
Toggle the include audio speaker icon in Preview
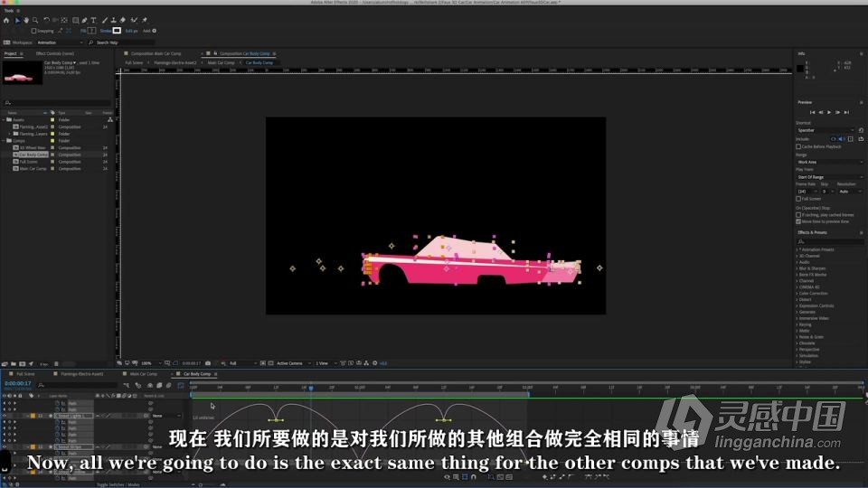point(842,139)
